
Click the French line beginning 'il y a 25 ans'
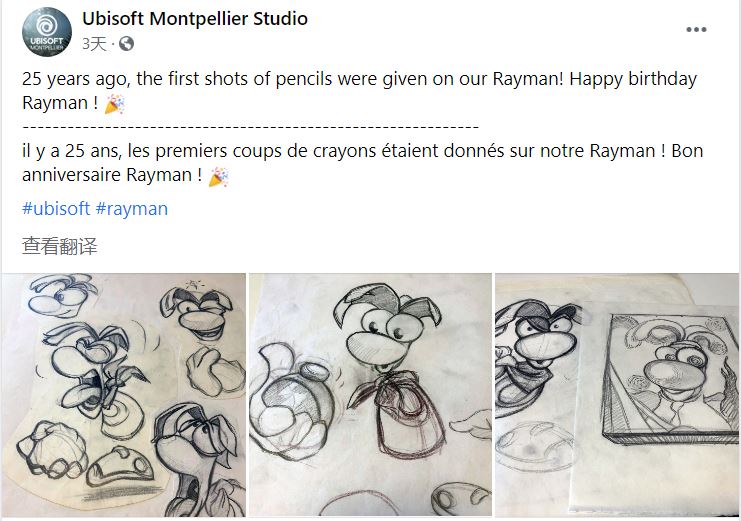[362, 151]
